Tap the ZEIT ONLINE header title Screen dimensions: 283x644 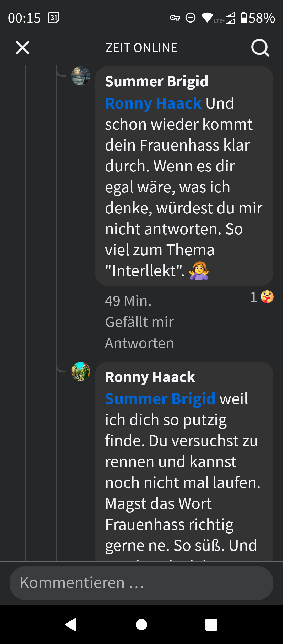(x=141, y=48)
